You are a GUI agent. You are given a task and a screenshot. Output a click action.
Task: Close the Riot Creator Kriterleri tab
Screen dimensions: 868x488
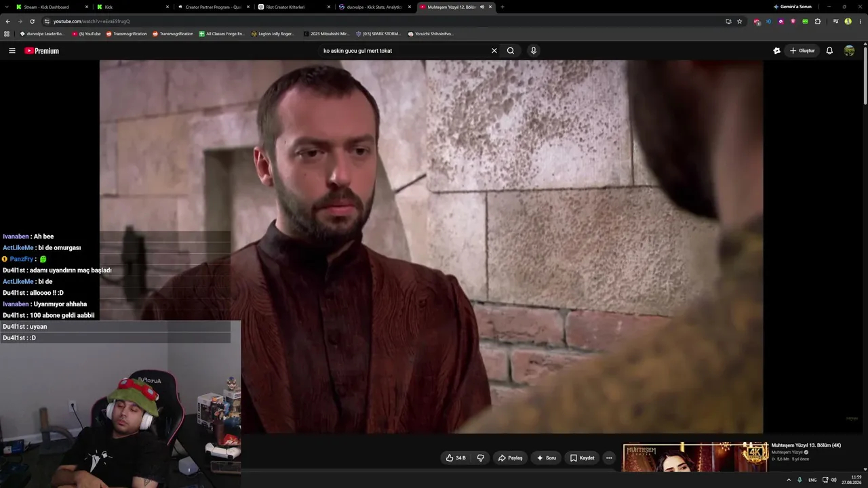[329, 7]
